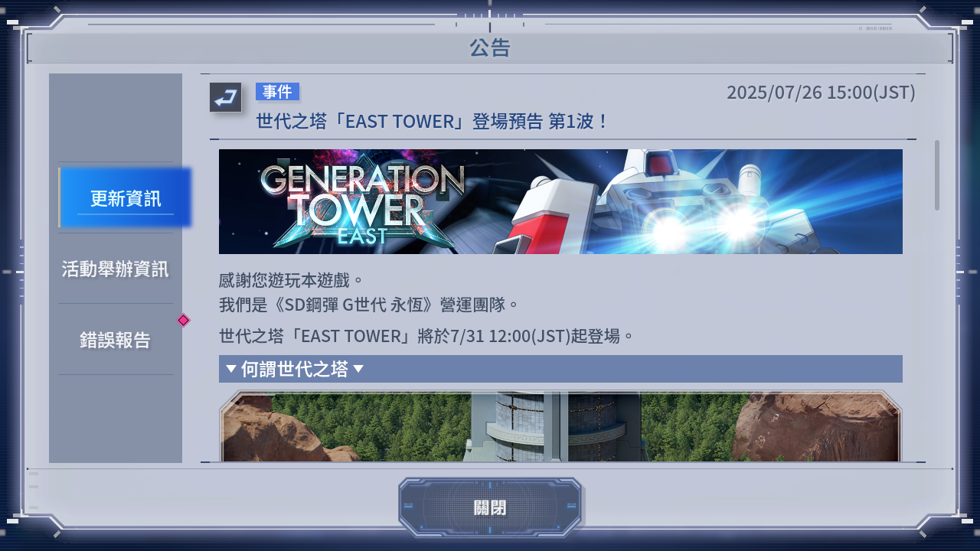Image resolution: width=980 pixels, height=551 pixels.
Task: Expand 何謂世代之塔 using the left triangle
Action: (230, 369)
